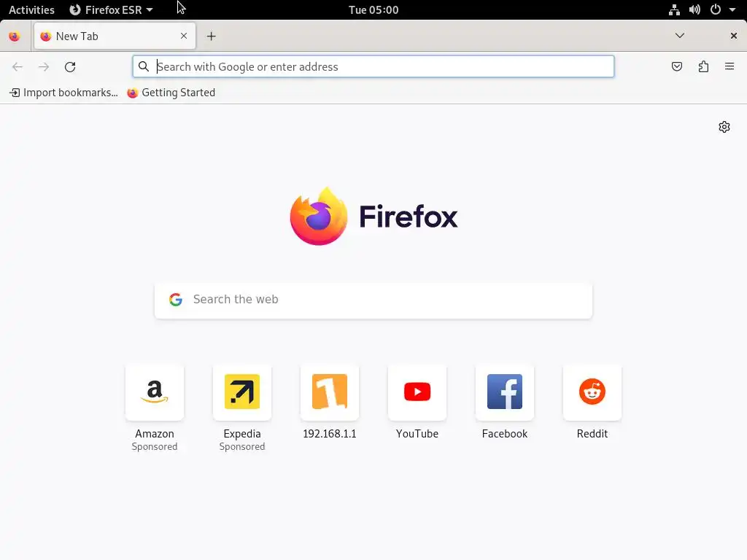Click the forward navigation arrow
Image resolution: width=747 pixels, height=560 pixels.
click(43, 66)
